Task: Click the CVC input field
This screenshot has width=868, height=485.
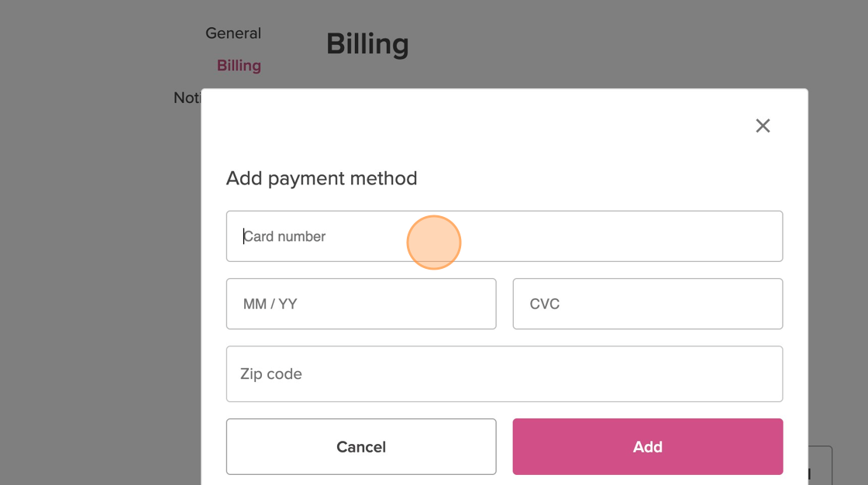Action: pos(647,304)
